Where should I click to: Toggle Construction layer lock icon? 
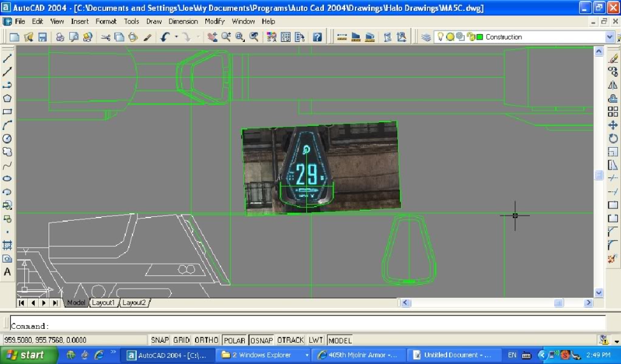point(471,37)
